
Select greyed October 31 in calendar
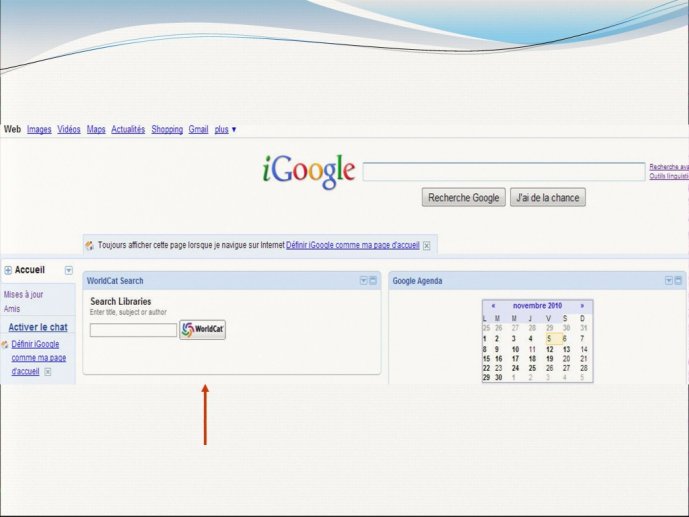pos(584,328)
